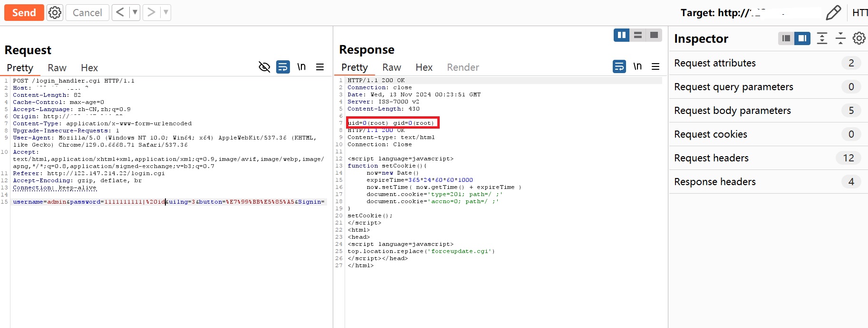Select top-bottom horizontal split layout
868x328 pixels.
(638, 35)
